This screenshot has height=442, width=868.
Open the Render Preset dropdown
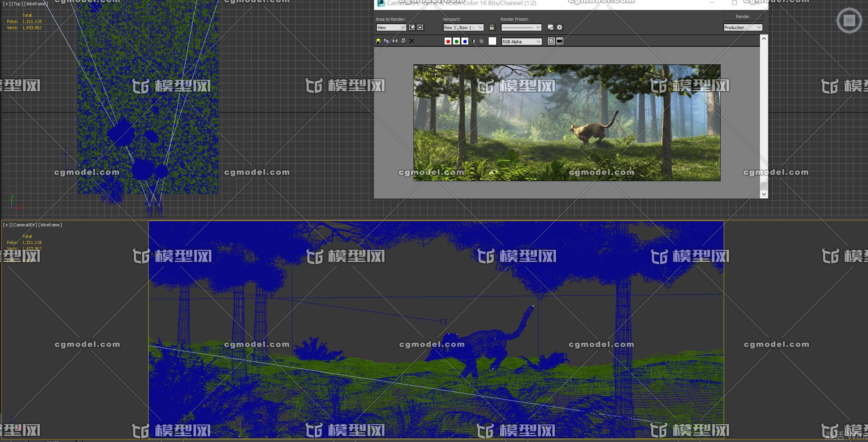click(521, 28)
